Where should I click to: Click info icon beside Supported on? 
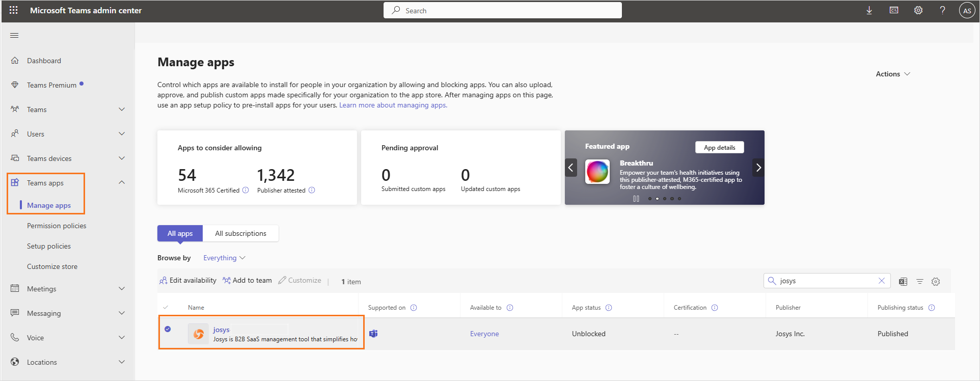[x=414, y=308]
